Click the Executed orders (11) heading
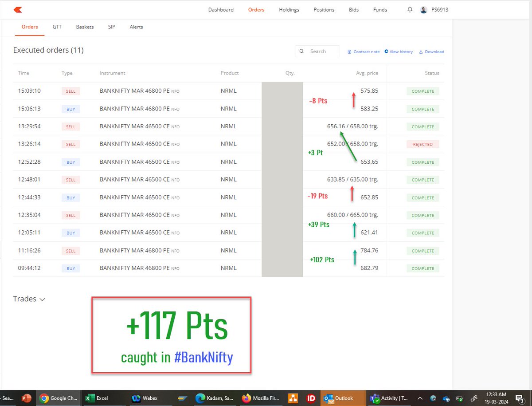Image resolution: width=532 pixels, height=406 pixels. tap(48, 50)
